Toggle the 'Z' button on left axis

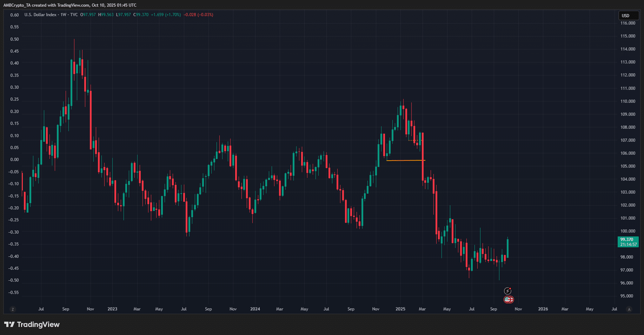13,309
